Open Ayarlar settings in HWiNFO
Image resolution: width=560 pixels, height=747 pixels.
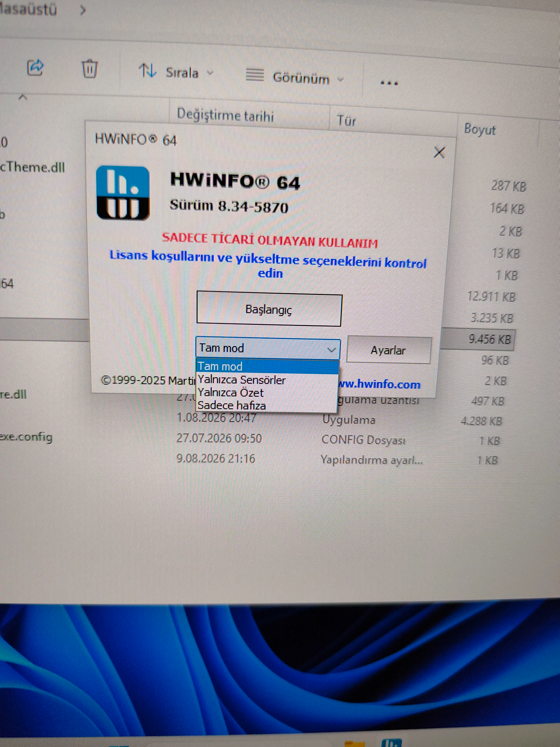(389, 350)
